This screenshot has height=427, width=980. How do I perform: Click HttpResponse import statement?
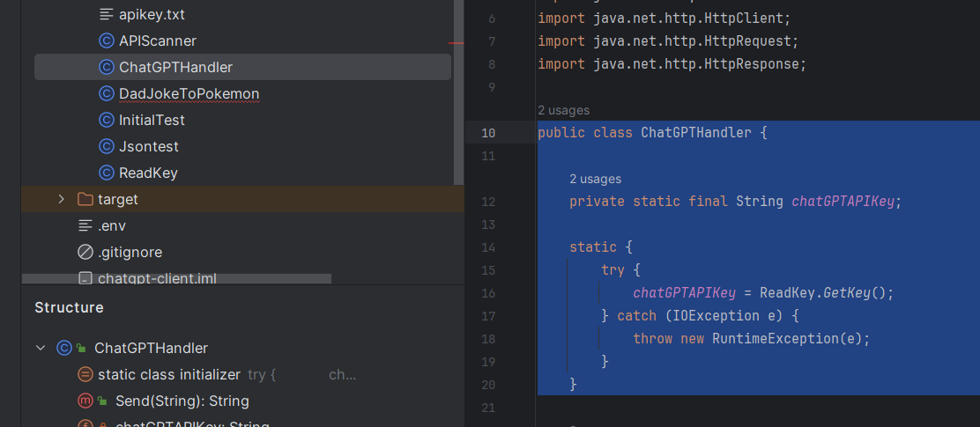[672, 64]
